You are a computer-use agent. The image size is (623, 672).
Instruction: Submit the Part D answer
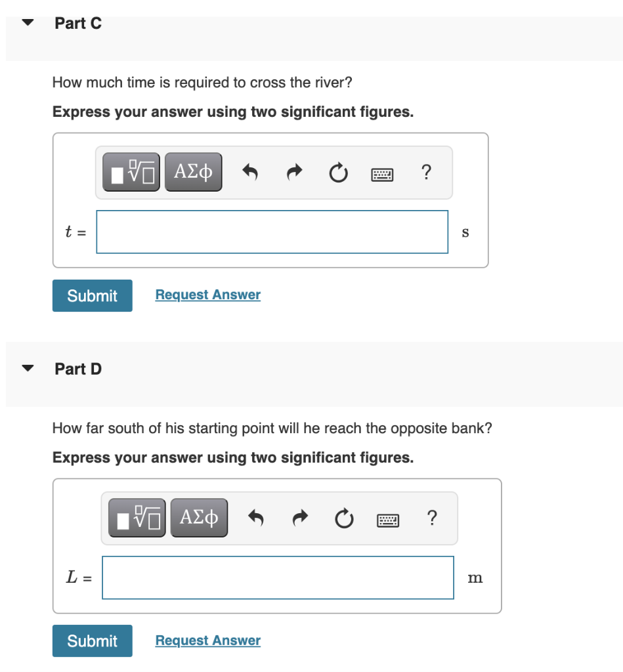(x=92, y=640)
